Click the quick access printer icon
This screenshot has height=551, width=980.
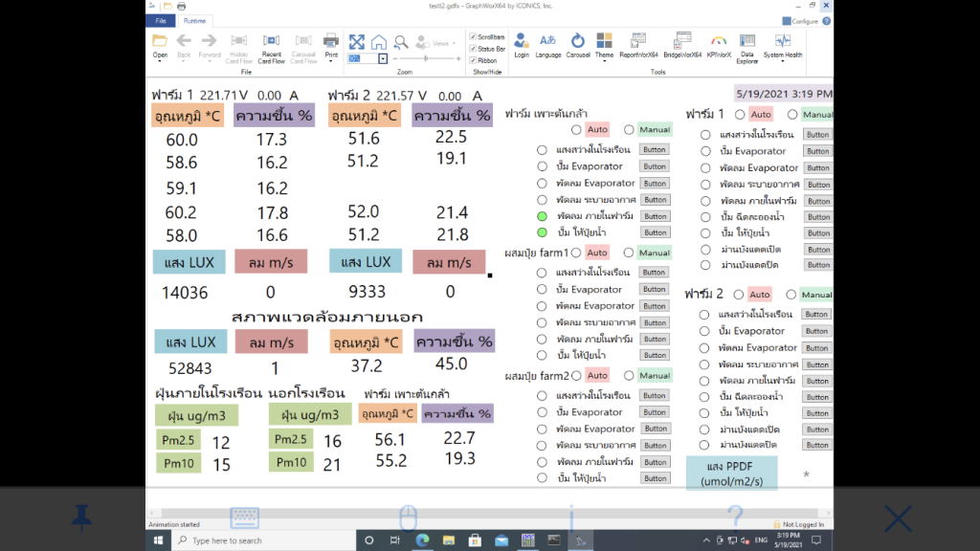click(181, 7)
